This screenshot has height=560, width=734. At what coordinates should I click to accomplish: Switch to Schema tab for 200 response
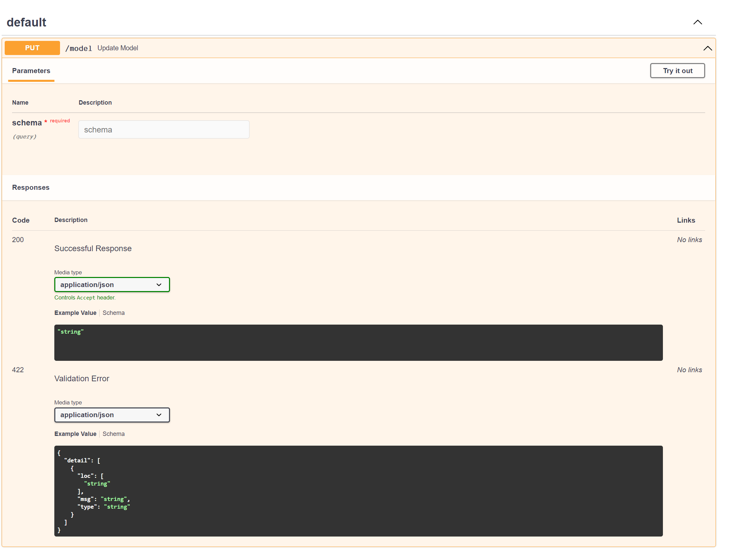[x=113, y=313]
